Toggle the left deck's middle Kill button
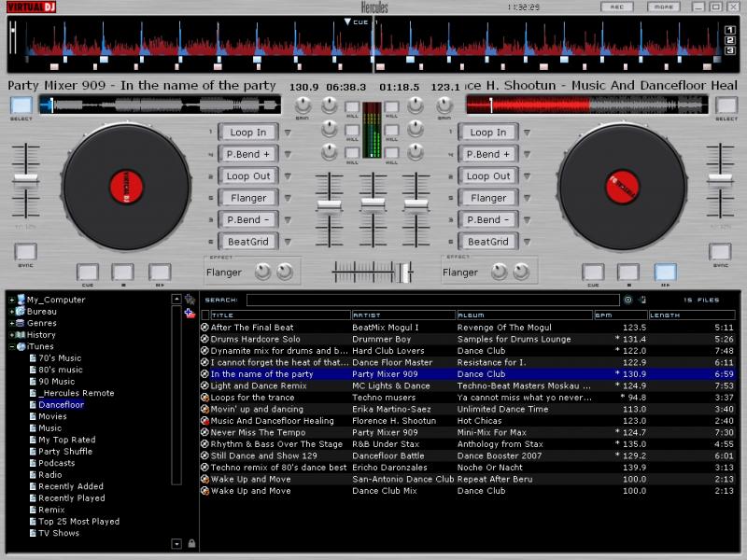The image size is (747, 560). 352,130
